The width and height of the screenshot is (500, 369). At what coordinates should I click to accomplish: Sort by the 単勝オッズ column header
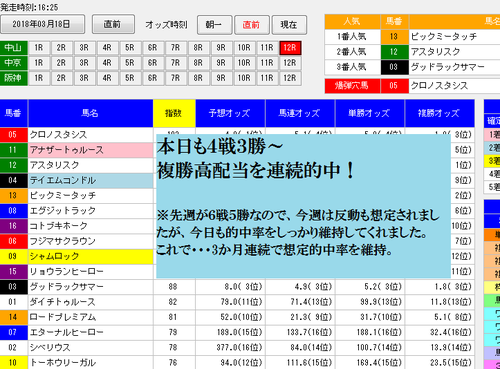[370, 113]
